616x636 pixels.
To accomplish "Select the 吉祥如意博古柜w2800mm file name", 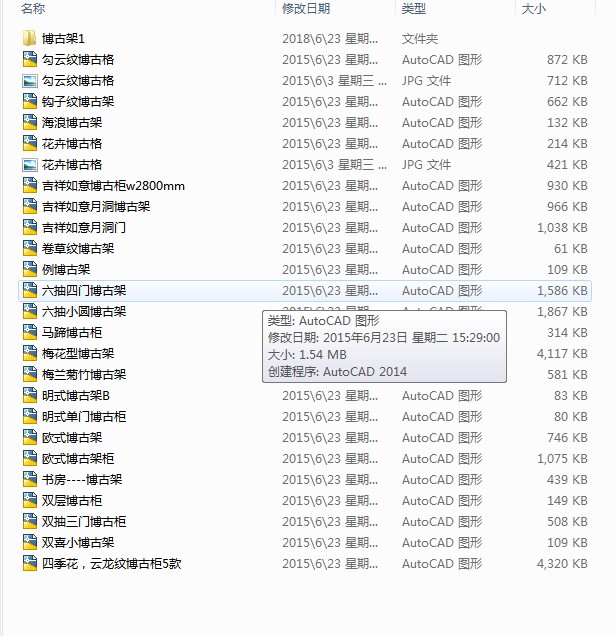I will [113, 186].
